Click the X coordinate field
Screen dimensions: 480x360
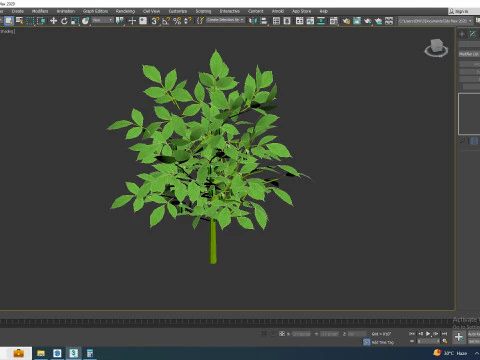301,334
